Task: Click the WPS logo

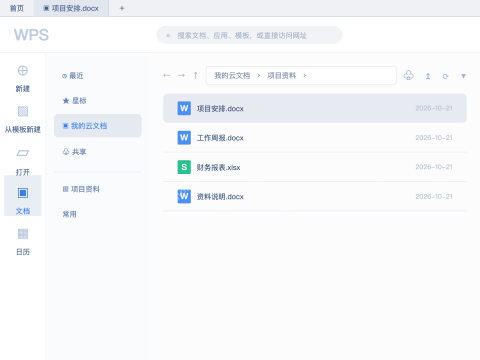Action: coord(31,35)
